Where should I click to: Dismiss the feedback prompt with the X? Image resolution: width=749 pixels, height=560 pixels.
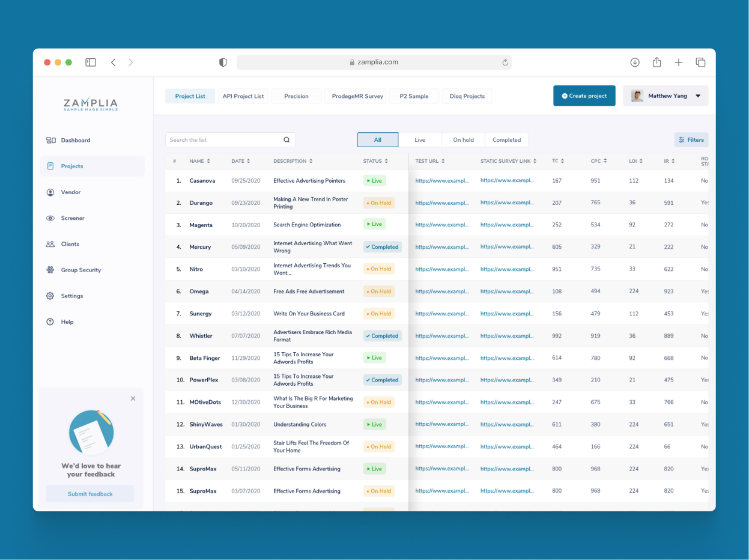[x=133, y=398]
